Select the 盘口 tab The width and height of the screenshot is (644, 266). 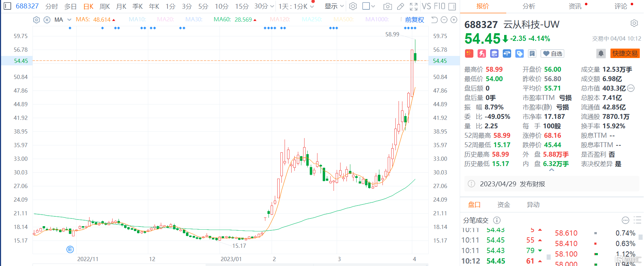pos(474,205)
